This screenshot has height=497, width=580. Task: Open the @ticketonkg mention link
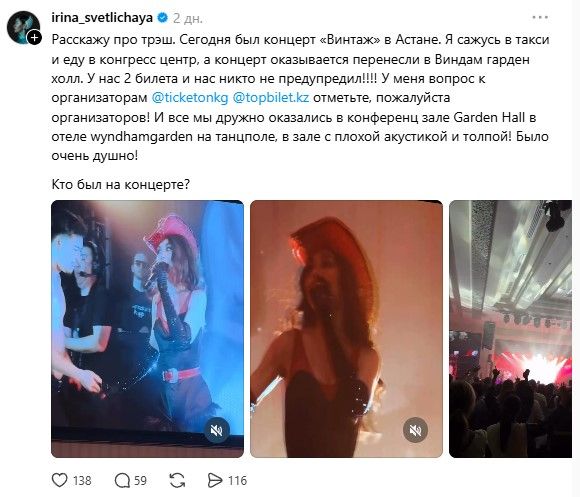pos(190,98)
